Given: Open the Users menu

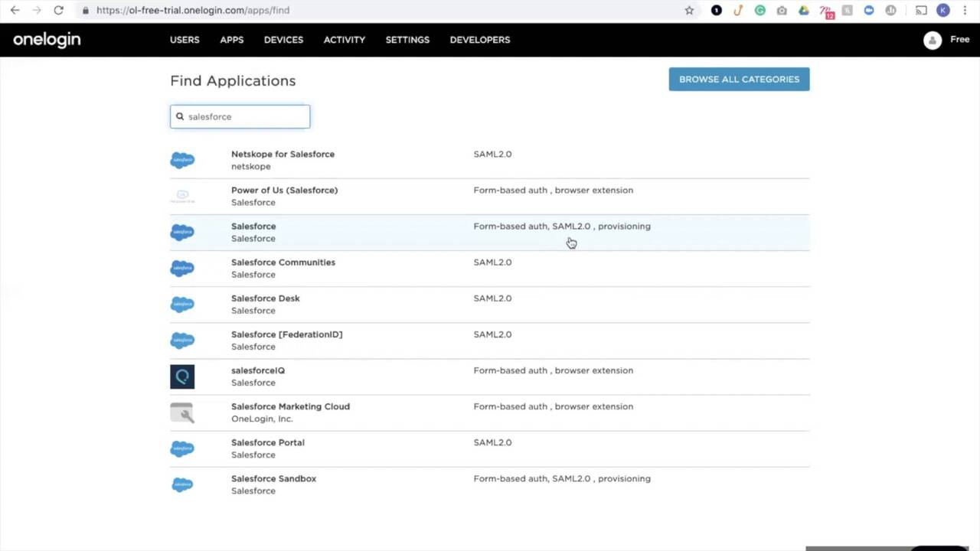Looking at the screenshot, I should [185, 40].
